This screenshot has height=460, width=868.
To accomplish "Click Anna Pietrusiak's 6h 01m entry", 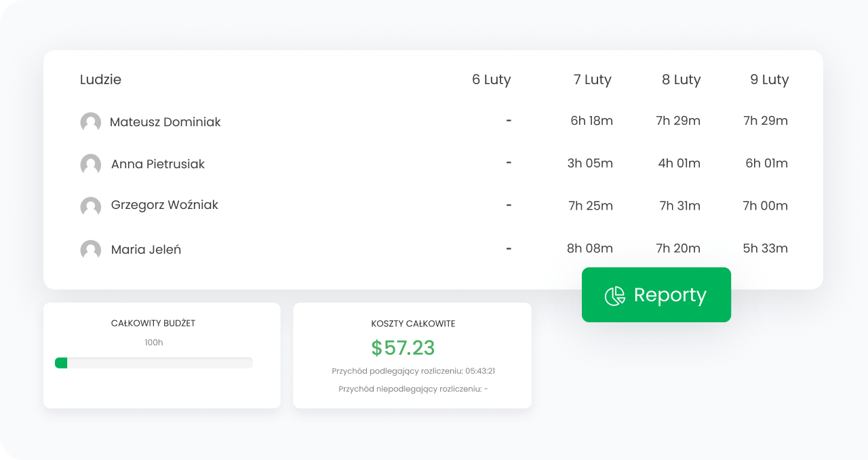I will tap(767, 163).
